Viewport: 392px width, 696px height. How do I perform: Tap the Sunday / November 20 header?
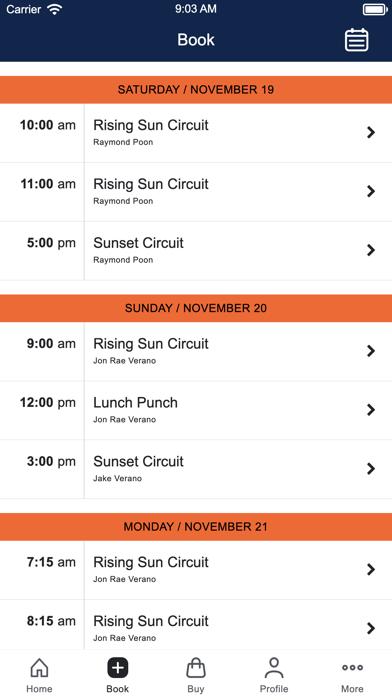click(x=196, y=308)
